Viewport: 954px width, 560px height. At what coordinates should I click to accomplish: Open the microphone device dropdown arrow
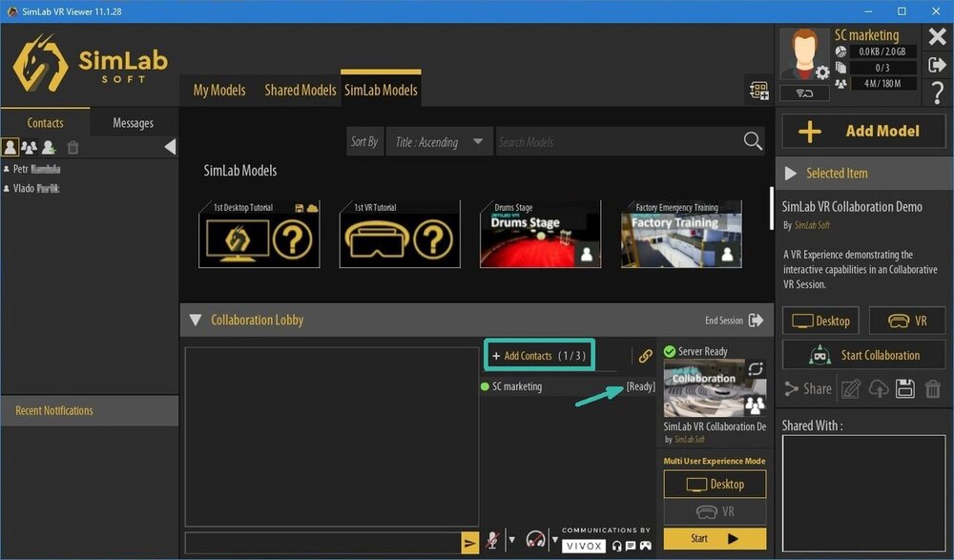click(512, 540)
